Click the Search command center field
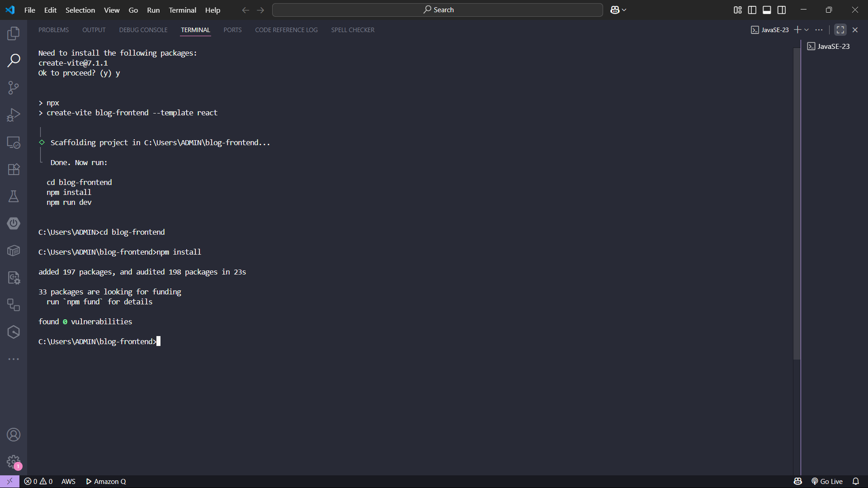 tap(438, 10)
